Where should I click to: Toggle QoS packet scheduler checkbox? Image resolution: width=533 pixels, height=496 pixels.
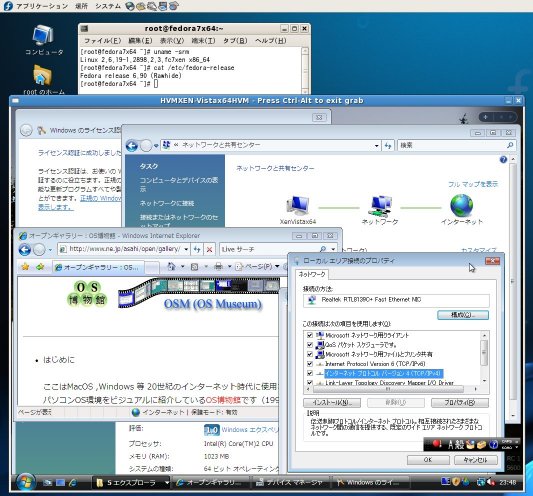309,345
